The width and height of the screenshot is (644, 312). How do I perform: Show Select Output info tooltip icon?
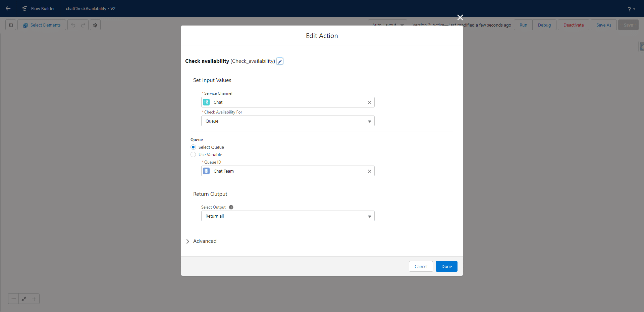tap(231, 207)
